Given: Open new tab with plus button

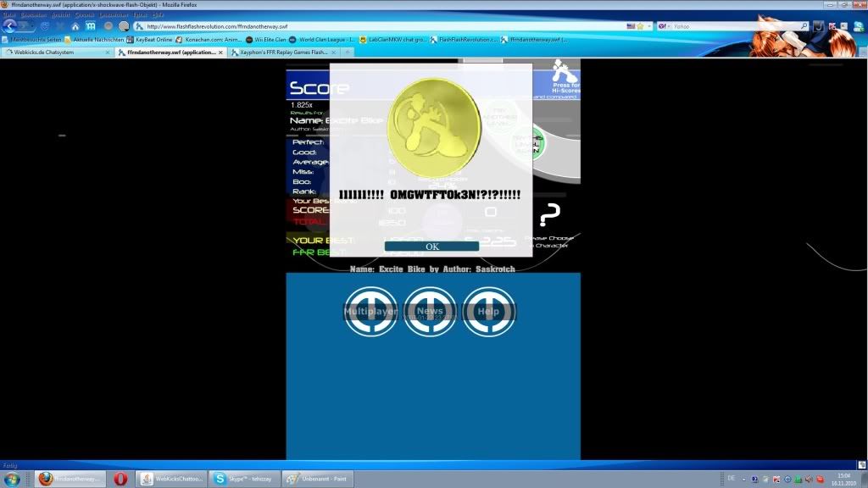Looking at the screenshot, I should click(348, 52).
